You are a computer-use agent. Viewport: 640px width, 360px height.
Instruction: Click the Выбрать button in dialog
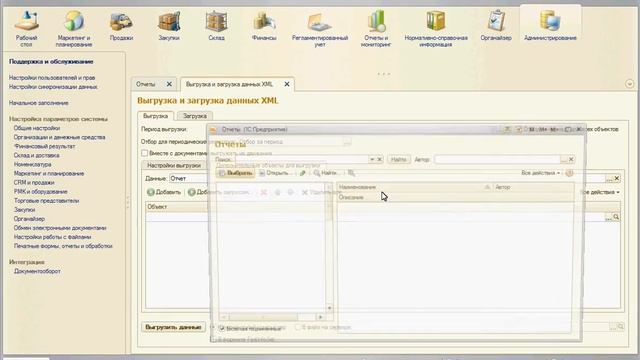point(235,173)
